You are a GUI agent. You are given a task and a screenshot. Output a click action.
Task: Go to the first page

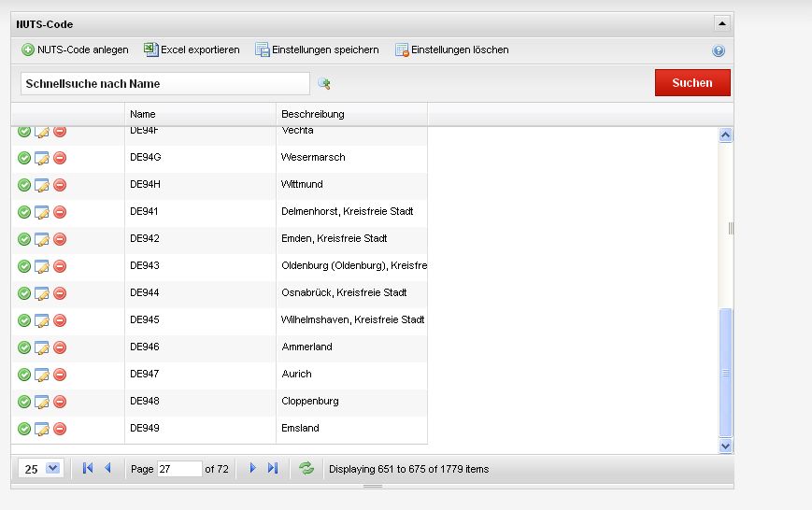pyautogui.click(x=88, y=469)
